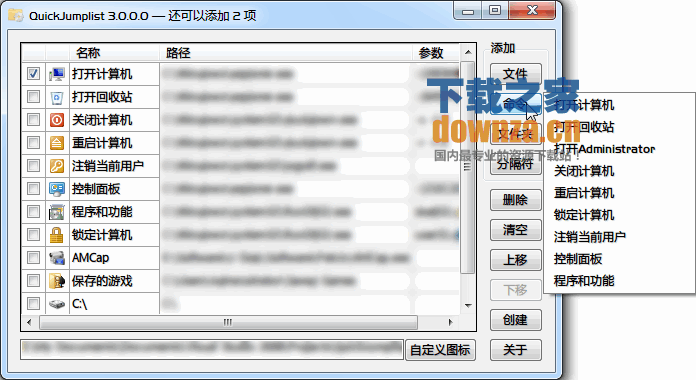
Task: Select the 控制面板 name in the list
Action: (96, 189)
